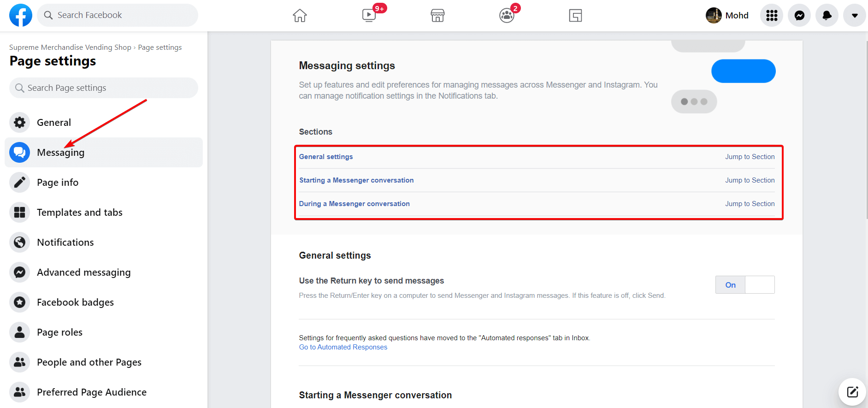Viewport: 868px width, 408px height.
Task: Click the Page info pencil icon
Action: click(x=19, y=182)
